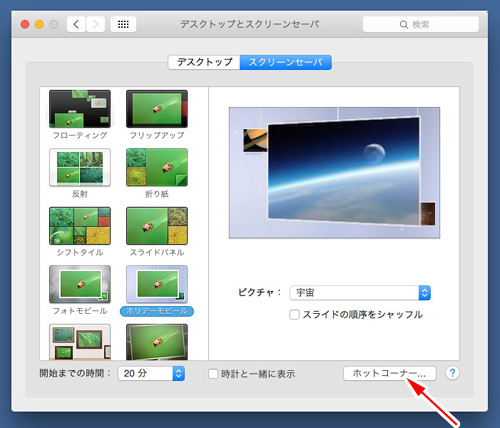Screen dimensions: 500x428
Task: Open help with the question mark button
Action: pos(452,373)
